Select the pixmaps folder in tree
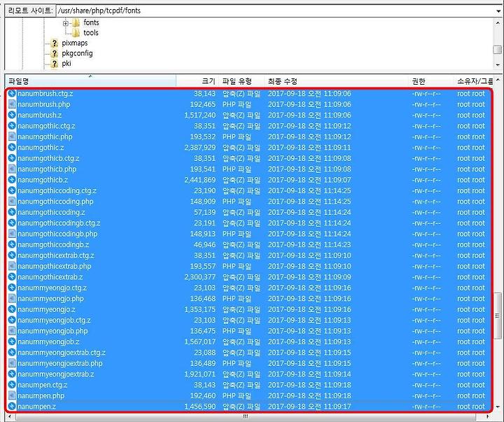 [x=75, y=43]
